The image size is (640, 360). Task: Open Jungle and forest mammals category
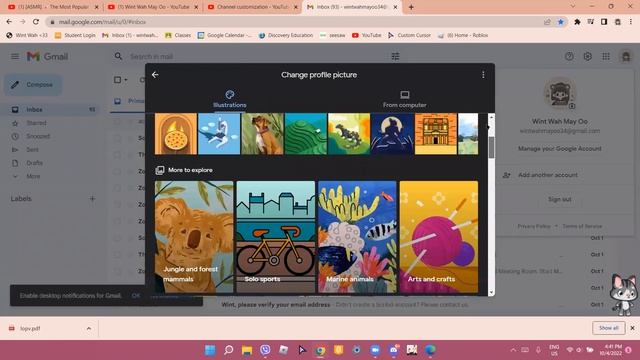point(194,237)
